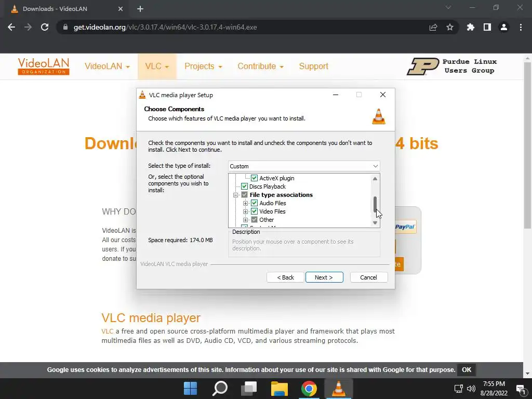
Task: Bookmark this page with the star icon
Action: point(450,27)
